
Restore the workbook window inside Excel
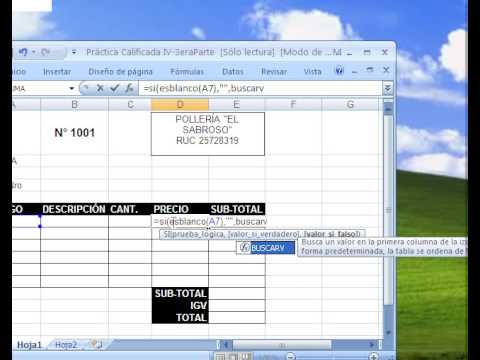(370, 70)
